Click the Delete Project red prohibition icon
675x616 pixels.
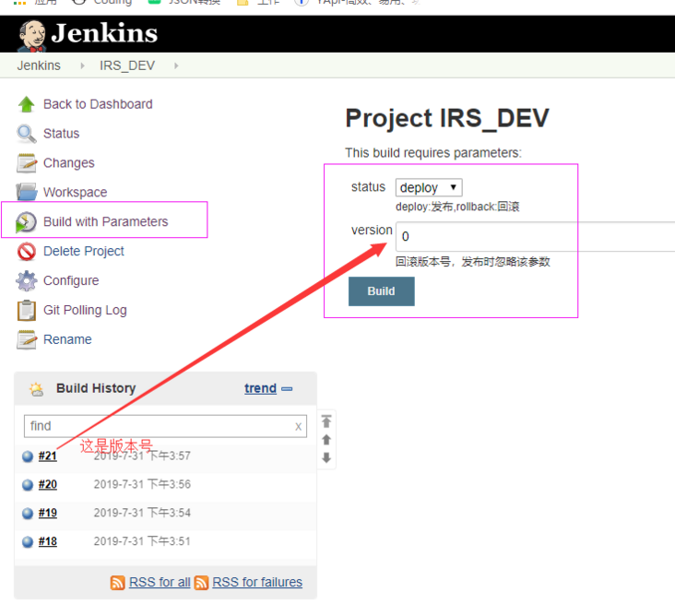(26, 252)
